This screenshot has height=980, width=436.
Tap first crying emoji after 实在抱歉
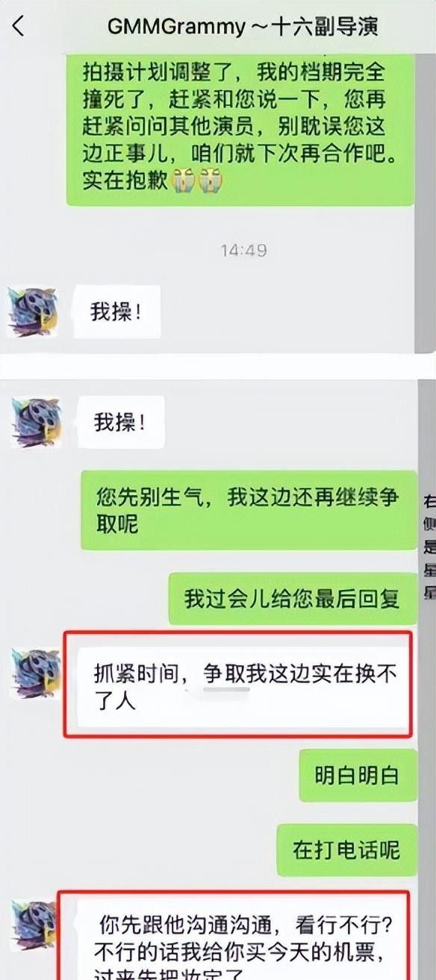tap(183, 180)
